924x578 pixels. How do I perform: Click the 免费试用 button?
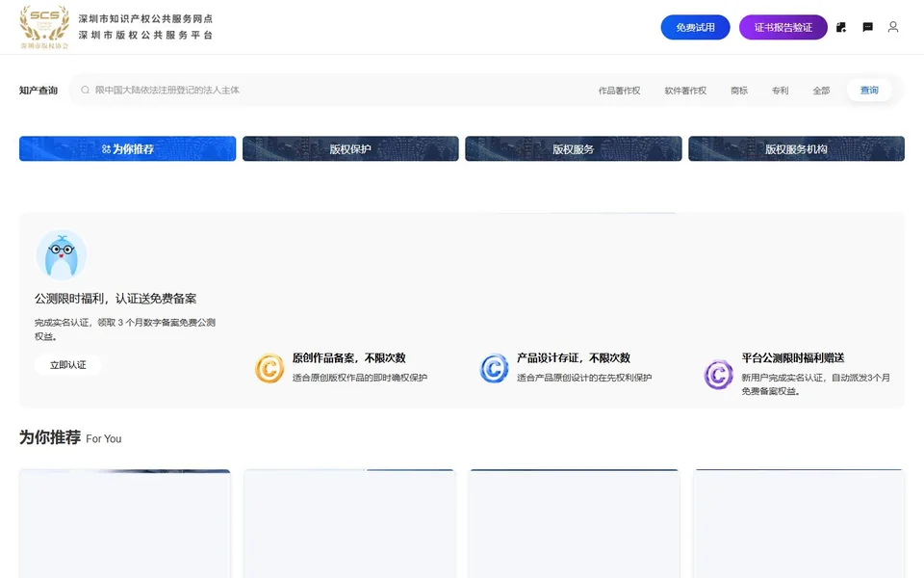695,28
